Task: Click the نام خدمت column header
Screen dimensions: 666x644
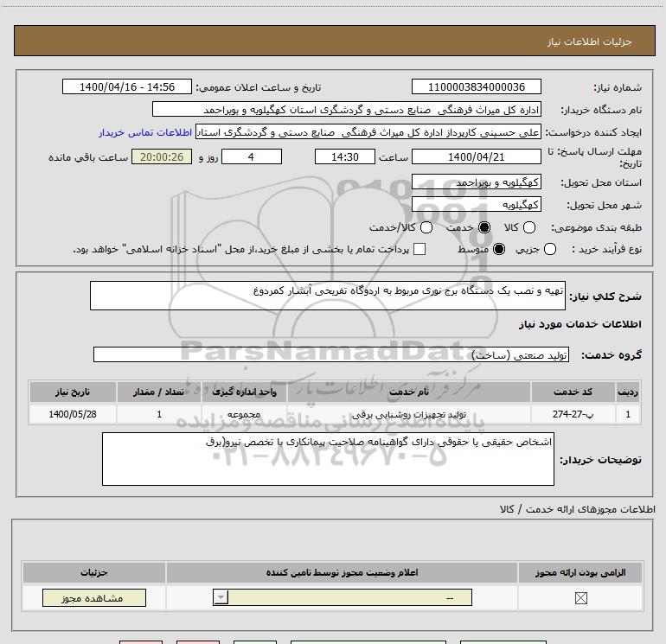Action: point(409,392)
